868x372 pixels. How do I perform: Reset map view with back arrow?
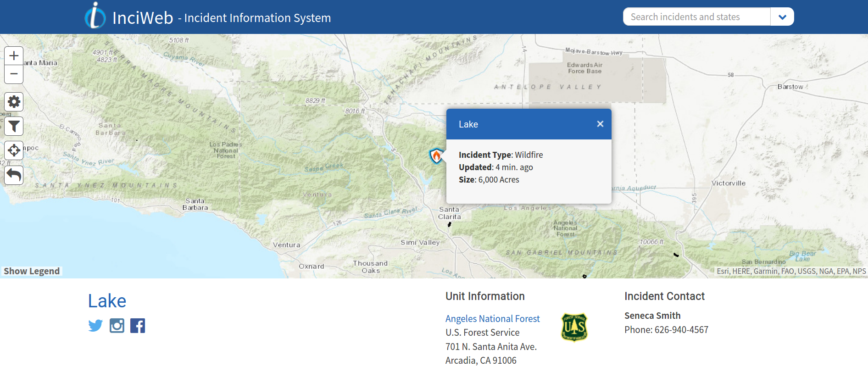point(14,175)
